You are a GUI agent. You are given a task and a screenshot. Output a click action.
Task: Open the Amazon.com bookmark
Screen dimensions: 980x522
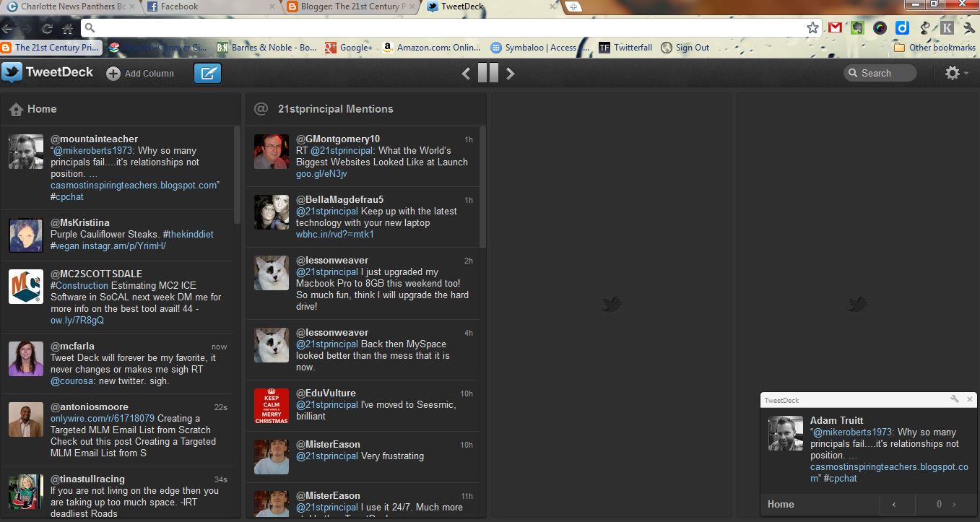pos(431,48)
